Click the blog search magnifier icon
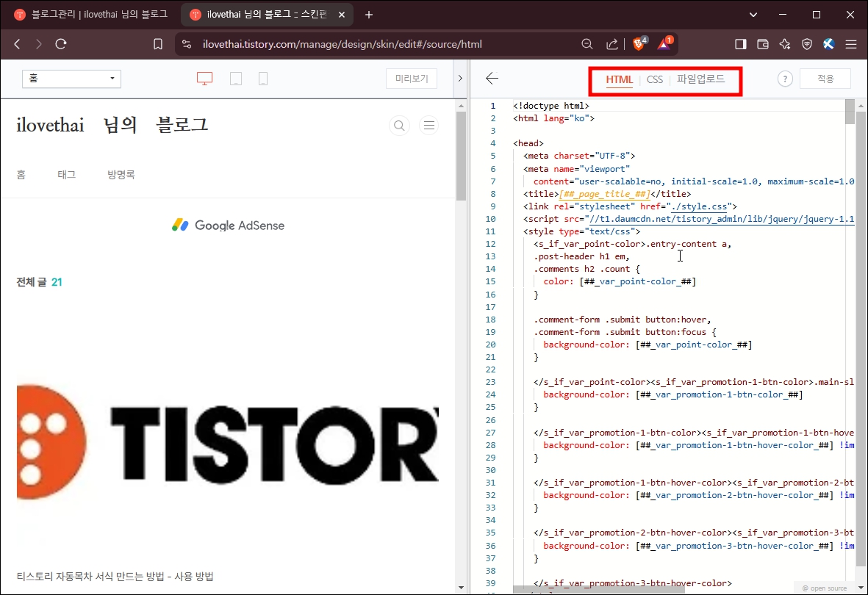Viewport: 868px width, 595px height. tap(399, 126)
